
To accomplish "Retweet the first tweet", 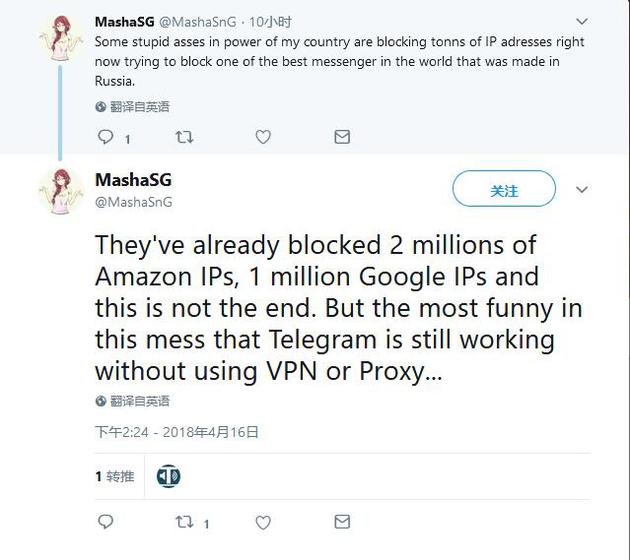I will (x=184, y=137).
